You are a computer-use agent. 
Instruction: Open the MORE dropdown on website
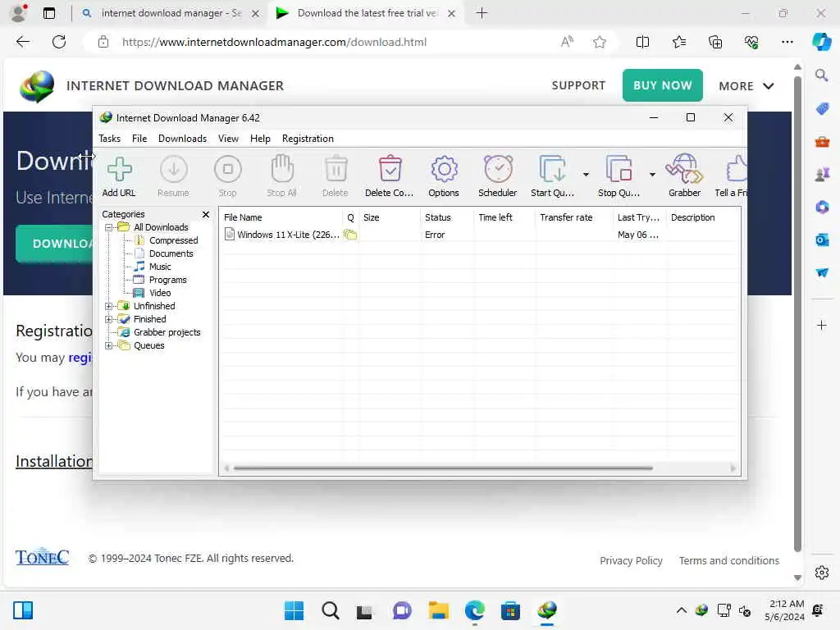[746, 85]
